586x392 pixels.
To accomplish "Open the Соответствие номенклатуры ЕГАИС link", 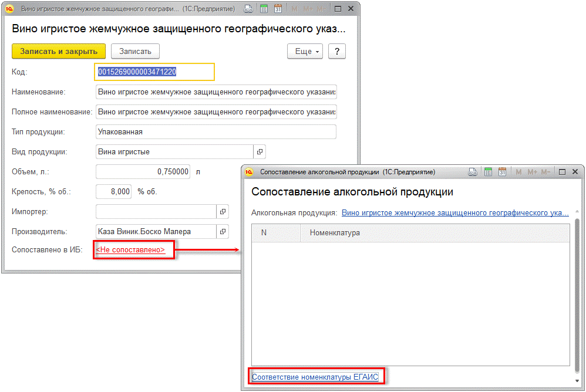I will click(315, 377).
